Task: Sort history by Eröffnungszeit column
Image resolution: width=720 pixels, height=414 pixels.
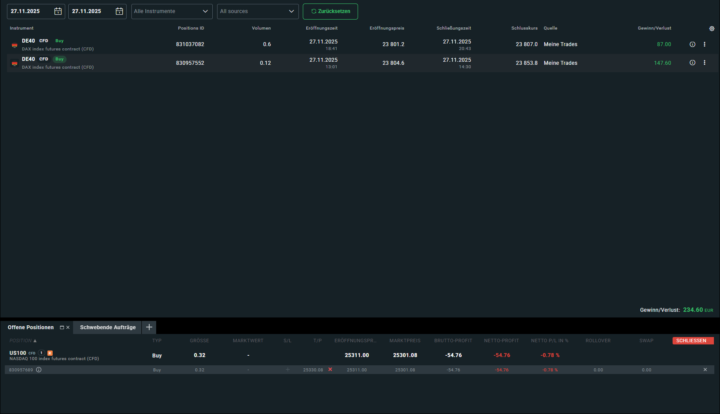Action: point(322,28)
